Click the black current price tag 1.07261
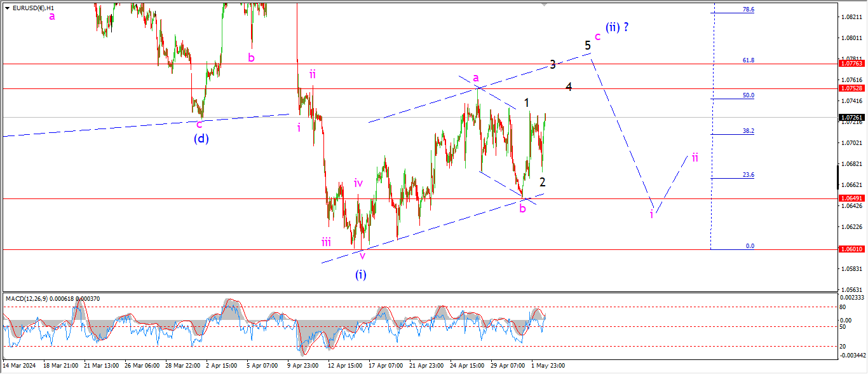This screenshot has width=868, height=374. click(851, 118)
